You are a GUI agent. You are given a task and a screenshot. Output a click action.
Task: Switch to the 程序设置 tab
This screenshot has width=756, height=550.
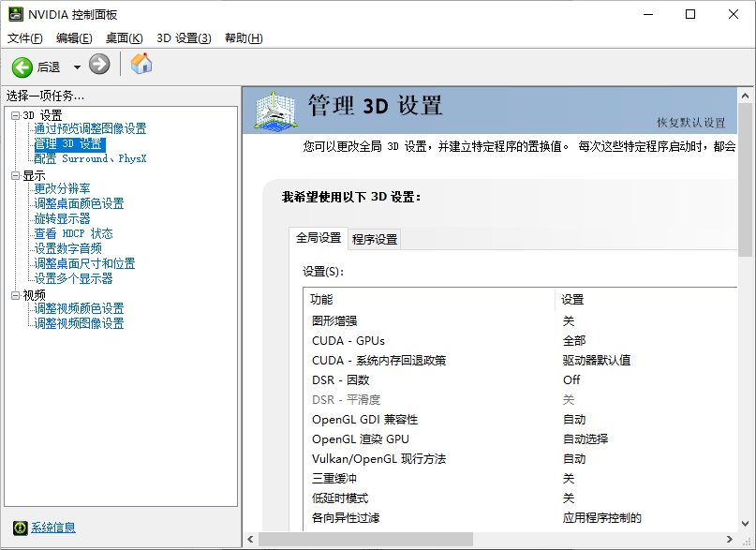(x=375, y=239)
